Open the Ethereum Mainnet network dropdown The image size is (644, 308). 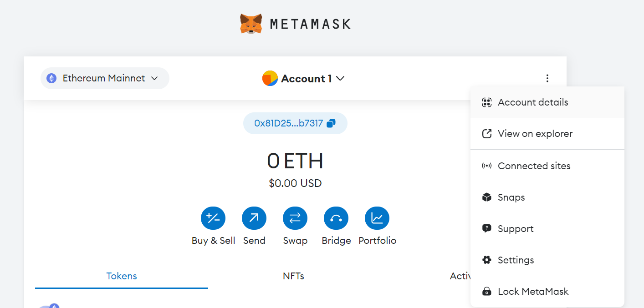click(105, 78)
